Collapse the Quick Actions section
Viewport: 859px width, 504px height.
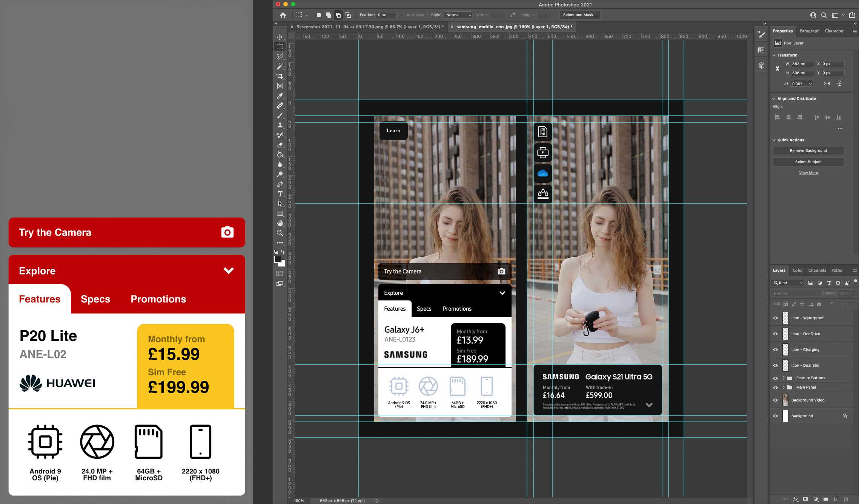pyautogui.click(x=774, y=140)
